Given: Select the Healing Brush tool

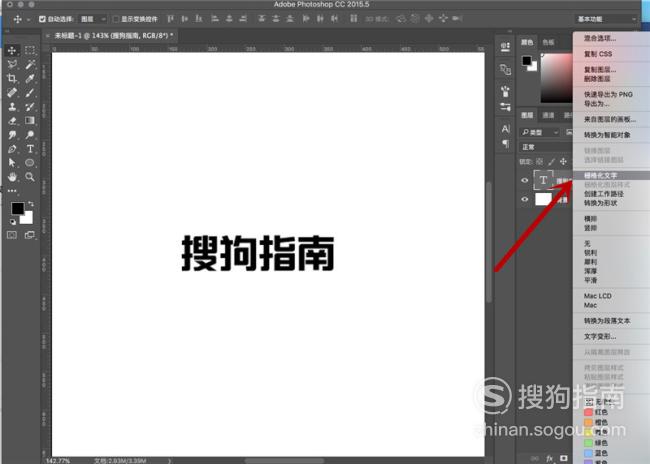Looking at the screenshot, I should coord(12,92).
